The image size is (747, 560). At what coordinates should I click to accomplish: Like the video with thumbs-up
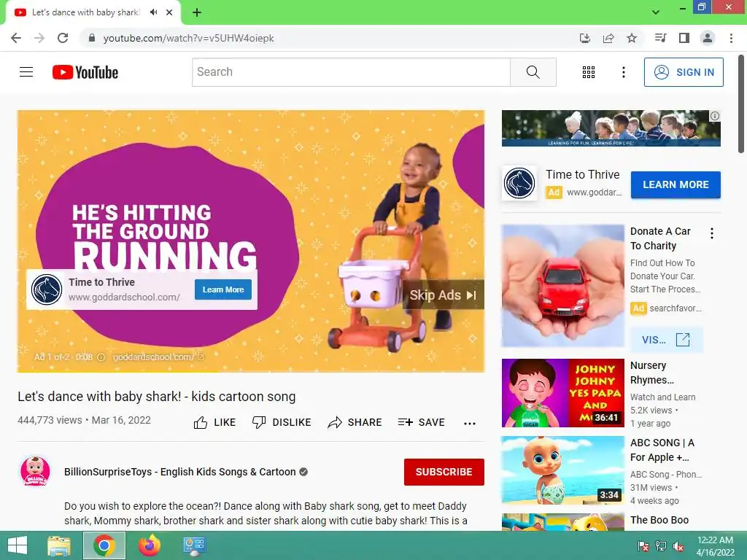click(x=215, y=422)
